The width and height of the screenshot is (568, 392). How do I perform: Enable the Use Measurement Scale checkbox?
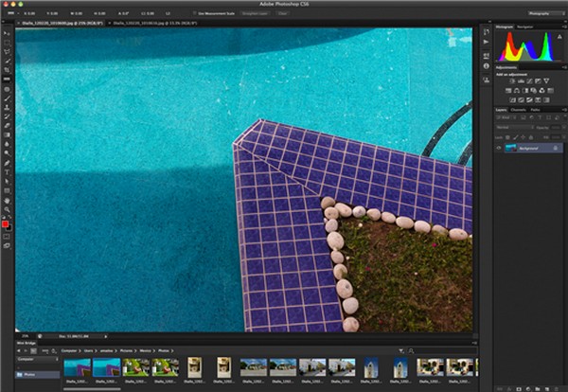194,13
